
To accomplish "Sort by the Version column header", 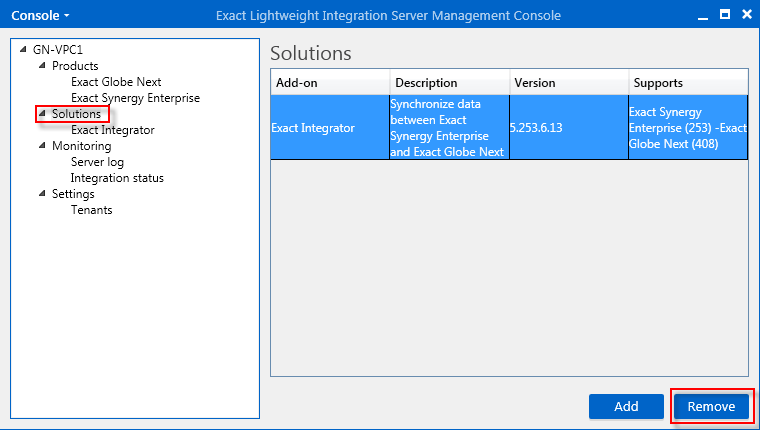I will point(569,82).
